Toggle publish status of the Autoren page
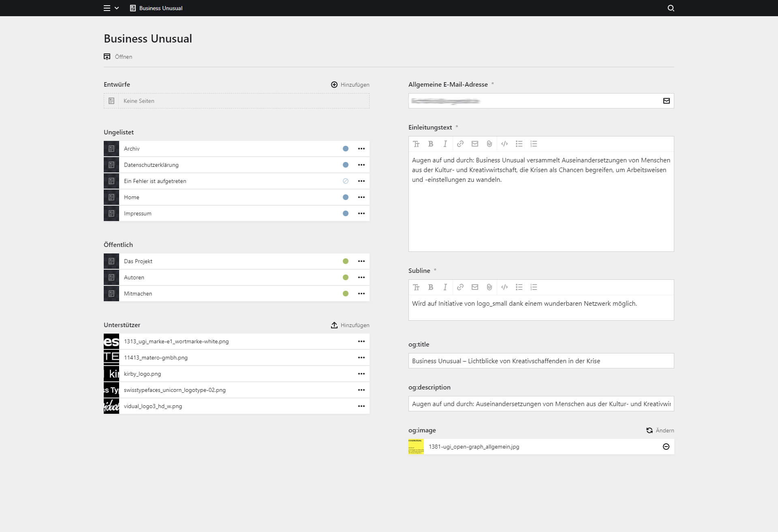This screenshot has height=532, width=778. [345, 277]
